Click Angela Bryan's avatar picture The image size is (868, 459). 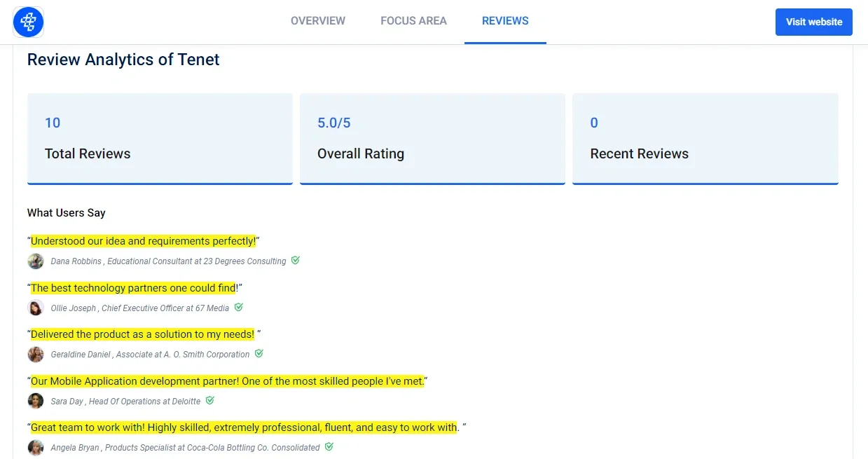36,447
